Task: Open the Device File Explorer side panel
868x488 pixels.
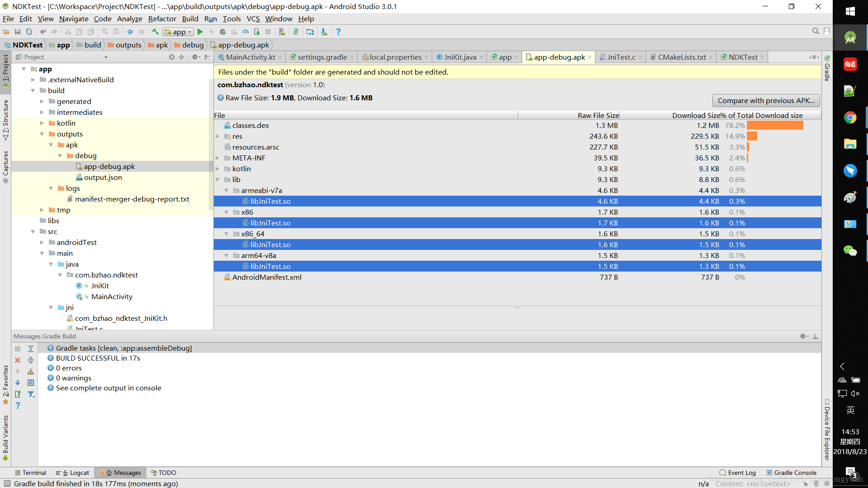Action: (827, 430)
